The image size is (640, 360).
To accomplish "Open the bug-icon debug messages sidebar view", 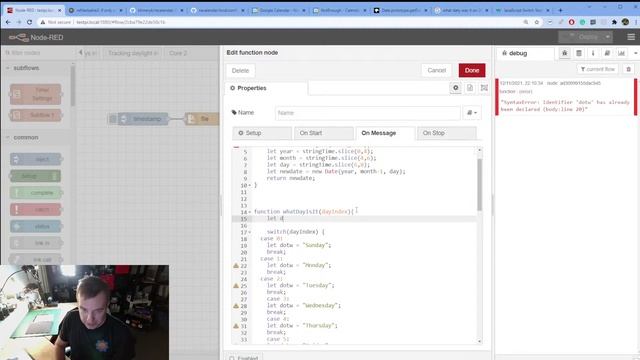I will 564,53.
